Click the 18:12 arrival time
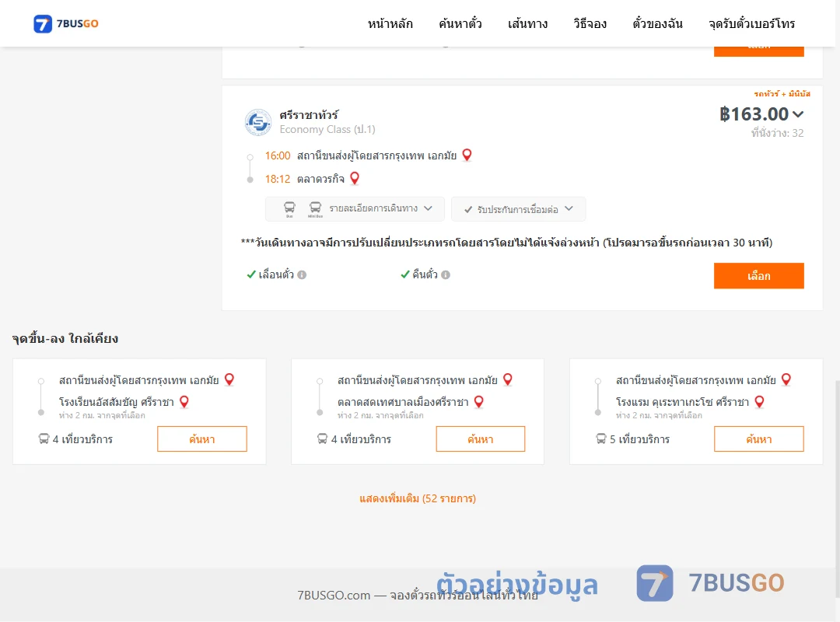This screenshot has width=840, height=622. (278, 178)
